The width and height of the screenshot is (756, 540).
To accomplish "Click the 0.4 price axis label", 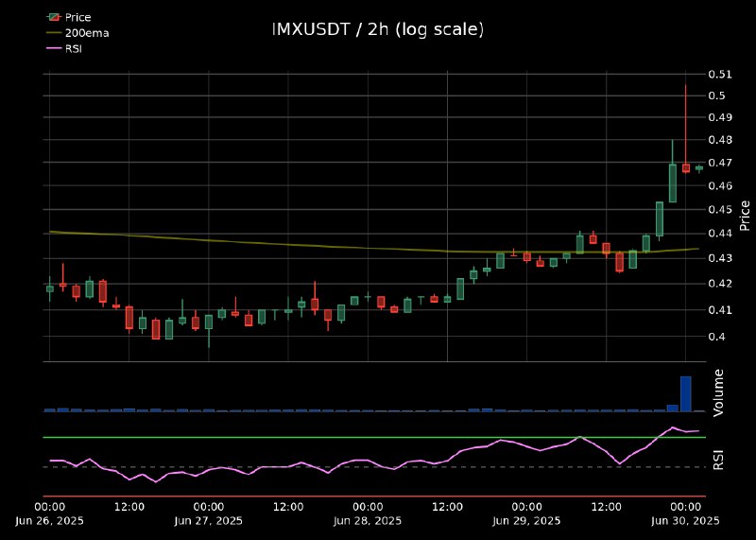I will coord(716,337).
